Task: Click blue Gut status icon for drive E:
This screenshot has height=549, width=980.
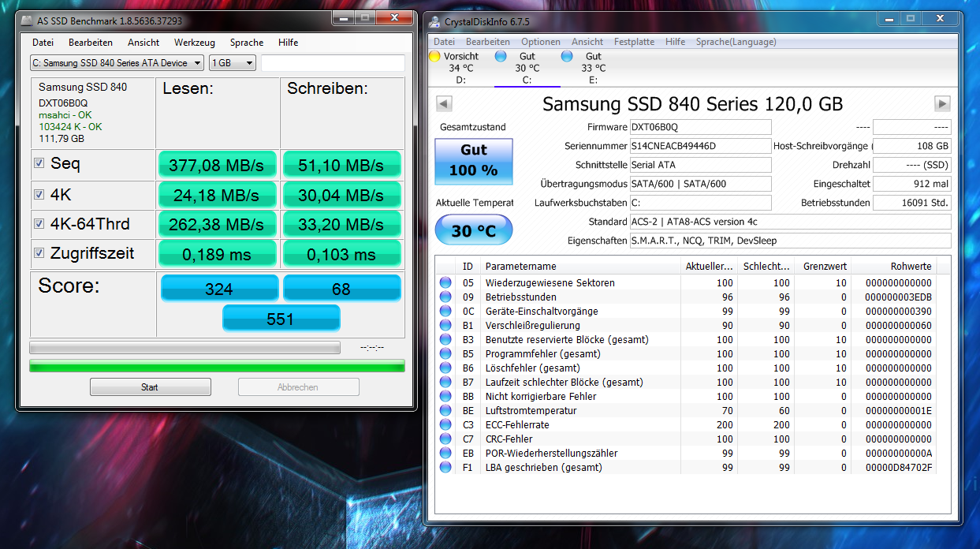Action: coord(567,56)
